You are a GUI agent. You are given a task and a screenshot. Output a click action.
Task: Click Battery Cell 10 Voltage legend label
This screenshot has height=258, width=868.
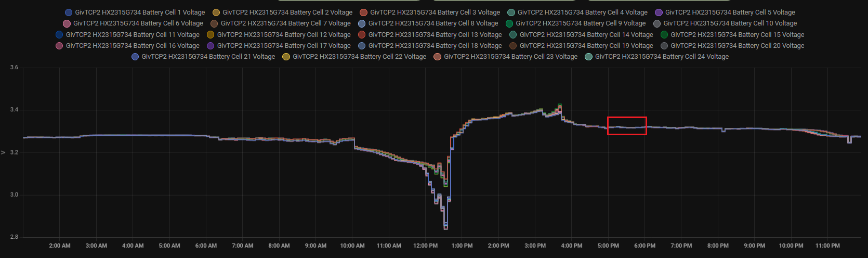(730, 23)
